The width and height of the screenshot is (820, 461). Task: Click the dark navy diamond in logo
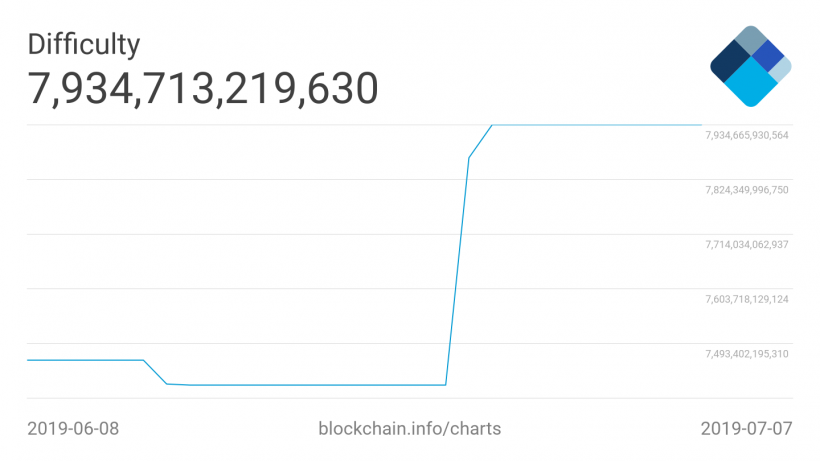pos(730,66)
